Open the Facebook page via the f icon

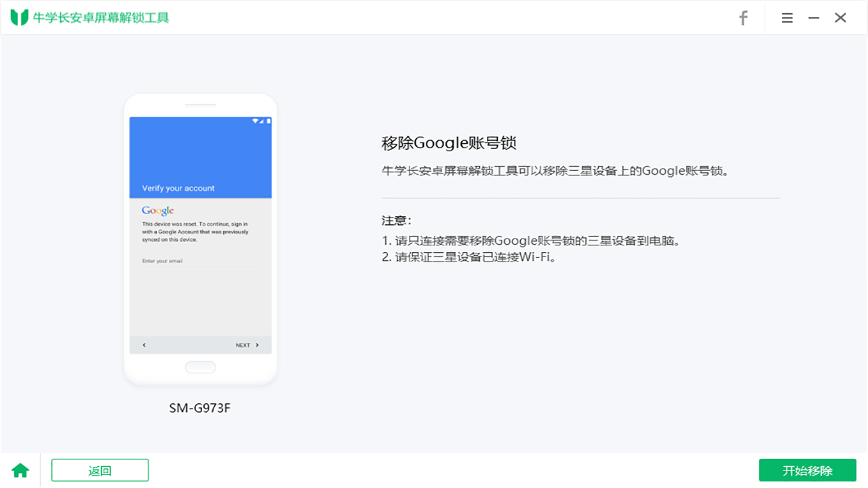(743, 18)
